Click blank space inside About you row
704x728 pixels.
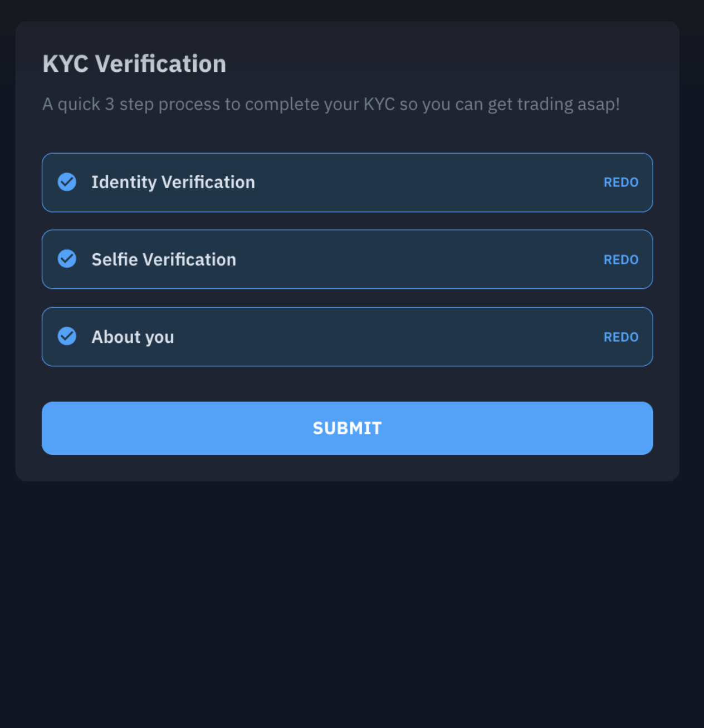tap(390, 337)
